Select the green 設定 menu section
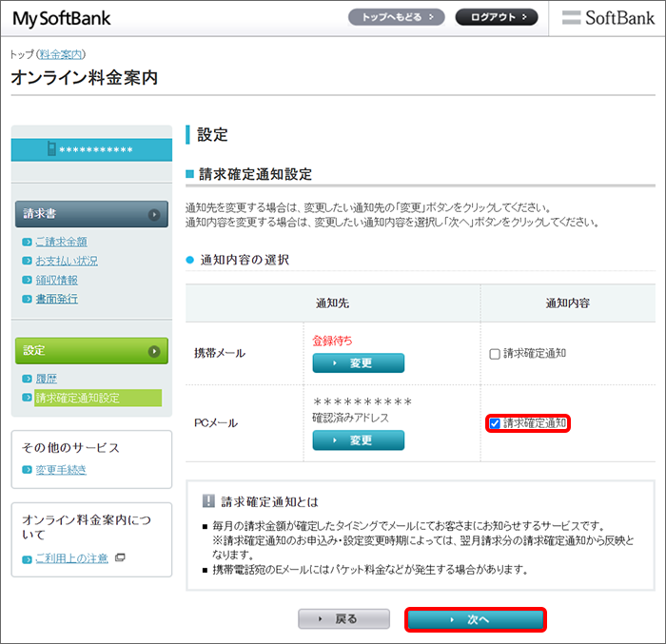Viewport: 666px width, 644px height. [91, 351]
